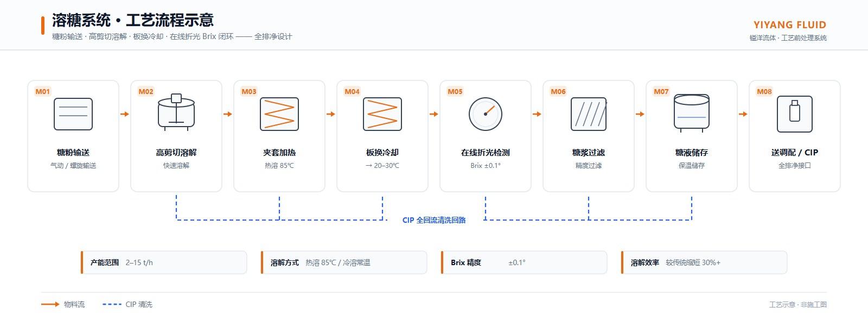Click the CIP 全回流清洗回路 label
The height and width of the screenshot is (326, 868).
[x=434, y=220]
